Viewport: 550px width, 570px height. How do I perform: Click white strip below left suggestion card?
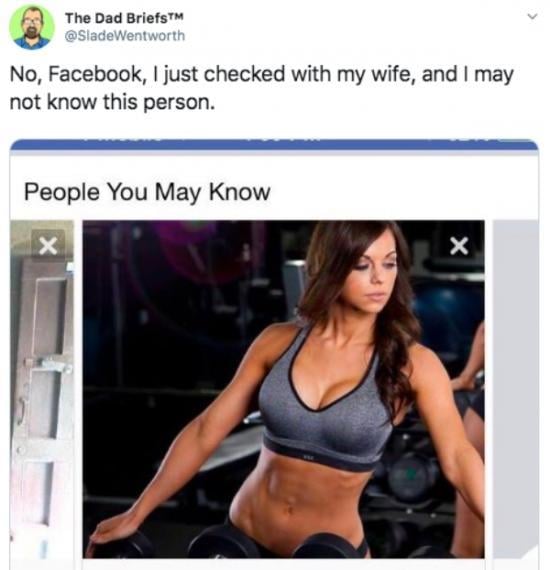click(x=42, y=565)
